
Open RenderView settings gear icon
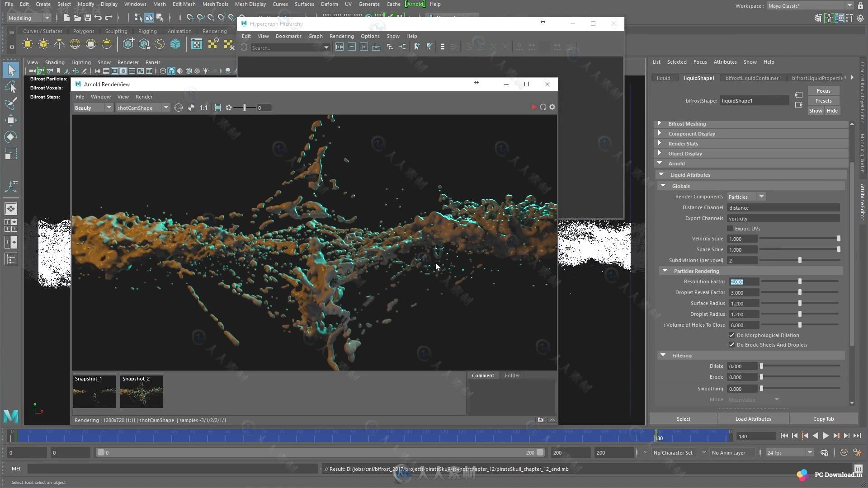point(552,107)
